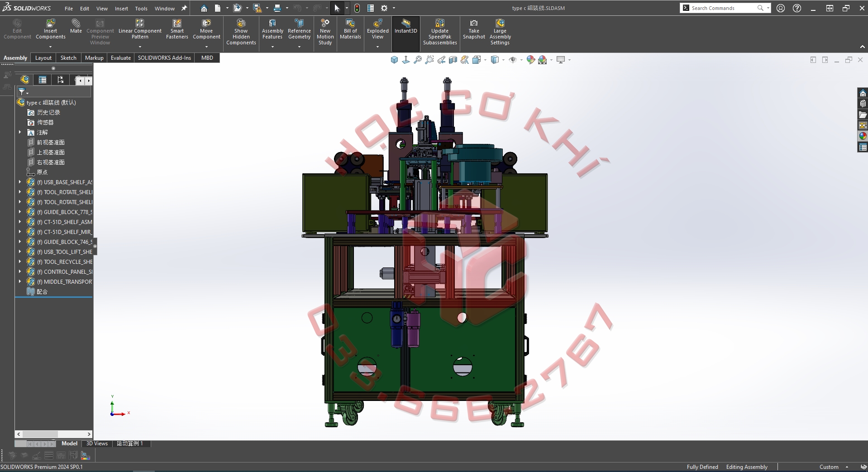Click Edit Appearance color ball icon
The width and height of the screenshot is (868, 472).
530,60
